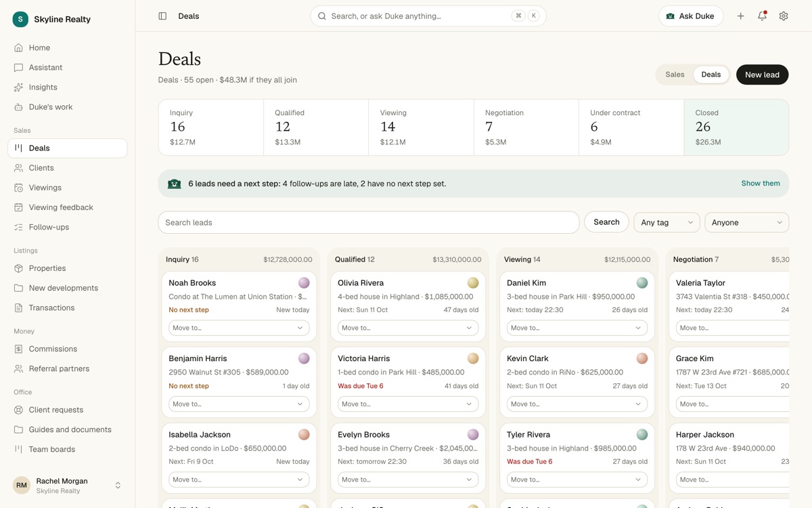Open the Tyler Rivera deal card
The width and height of the screenshot is (812, 508).
[577, 458]
